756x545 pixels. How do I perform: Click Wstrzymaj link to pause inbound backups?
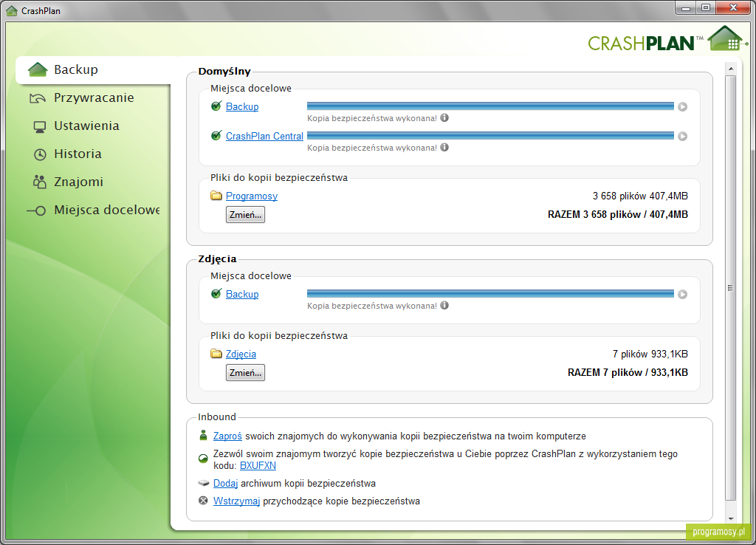point(237,501)
